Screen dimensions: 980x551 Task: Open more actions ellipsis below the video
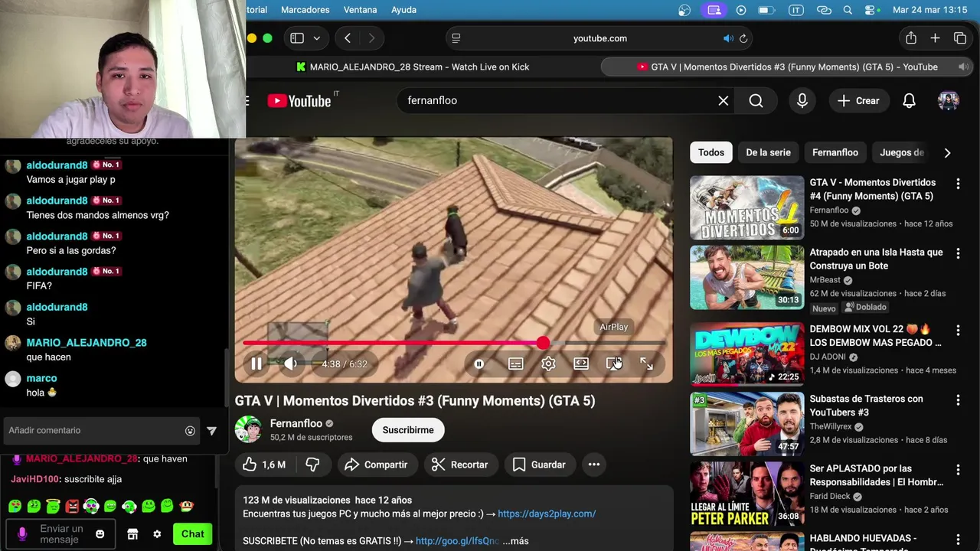click(x=593, y=465)
